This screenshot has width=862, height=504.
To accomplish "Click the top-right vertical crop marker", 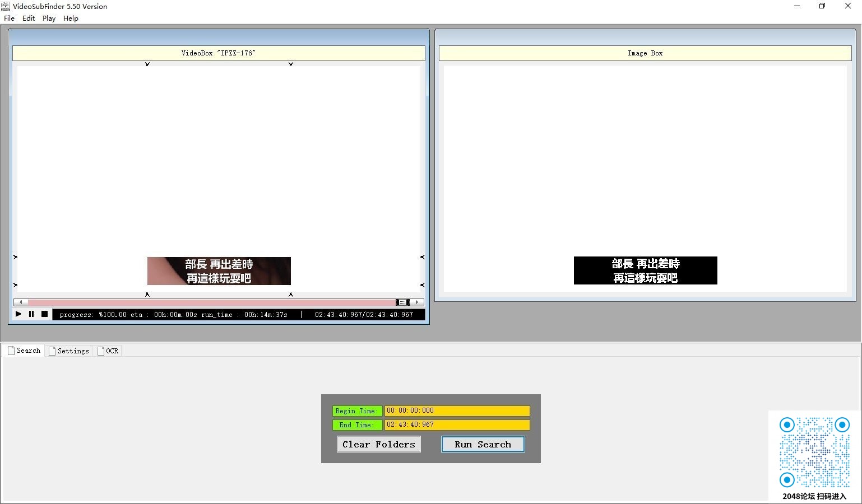I will 291,64.
